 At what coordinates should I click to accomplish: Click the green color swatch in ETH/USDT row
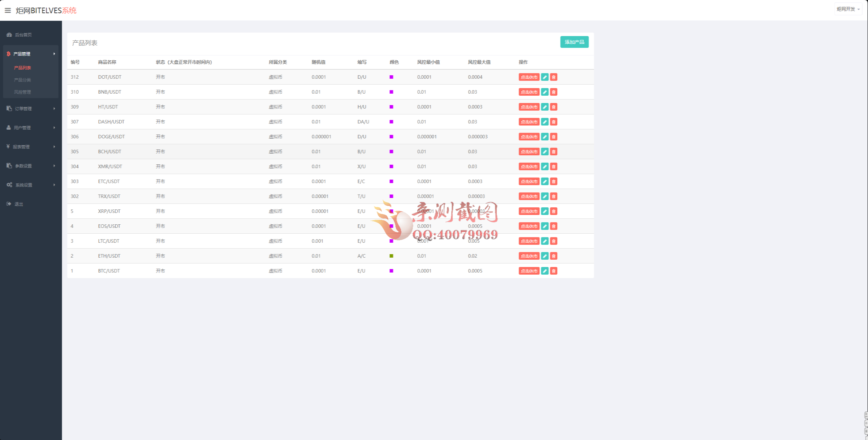(x=391, y=256)
